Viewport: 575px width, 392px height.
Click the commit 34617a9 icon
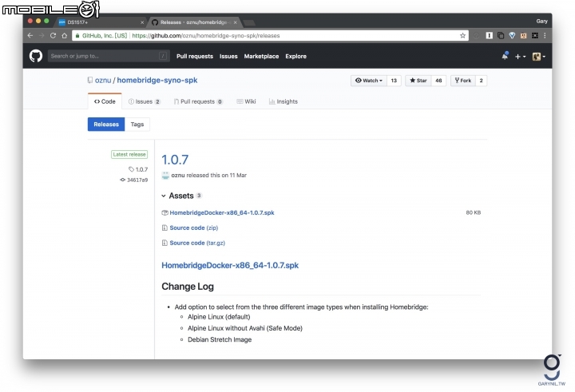click(x=122, y=180)
